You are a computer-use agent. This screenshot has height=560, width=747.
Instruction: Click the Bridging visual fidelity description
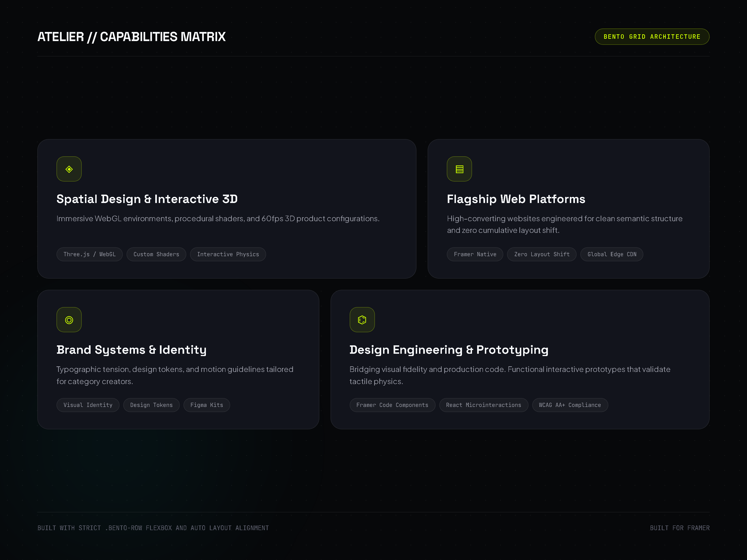pyautogui.click(x=510, y=375)
